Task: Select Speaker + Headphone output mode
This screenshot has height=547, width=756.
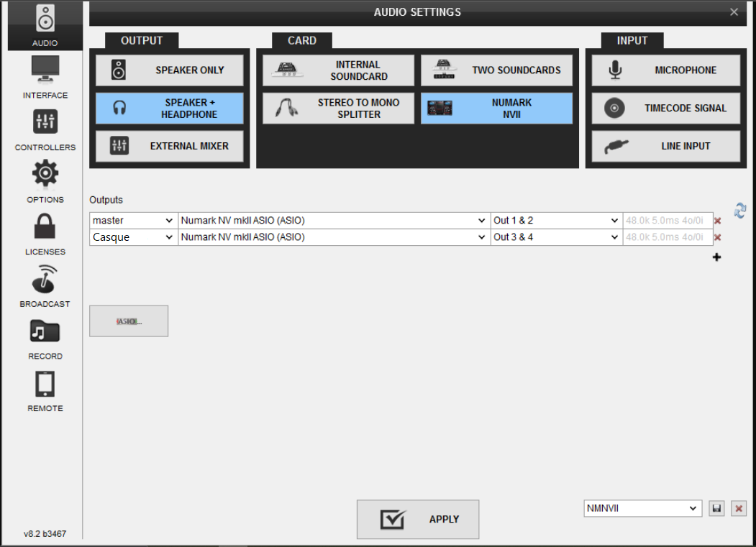Action: pyautogui.click(x=169, y=109)
